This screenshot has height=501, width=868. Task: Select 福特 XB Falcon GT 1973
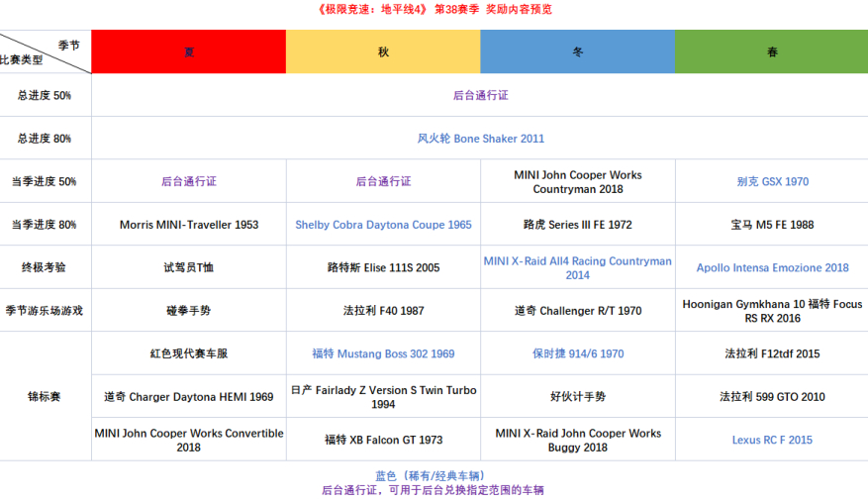pos(383,440)
